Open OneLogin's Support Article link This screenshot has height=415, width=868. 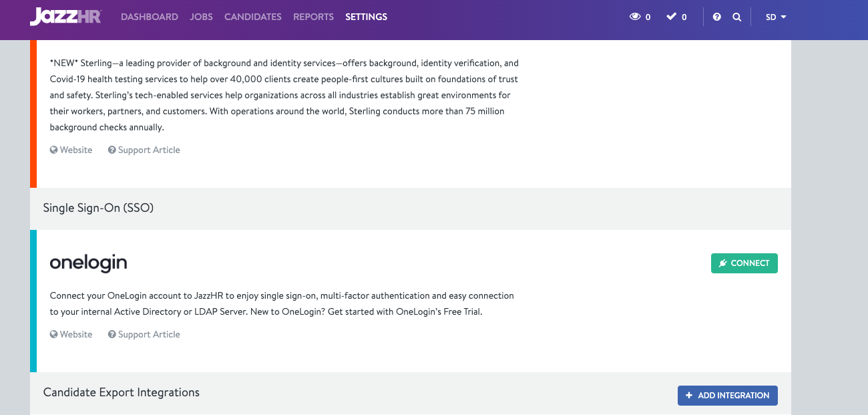tap(149, 335)
